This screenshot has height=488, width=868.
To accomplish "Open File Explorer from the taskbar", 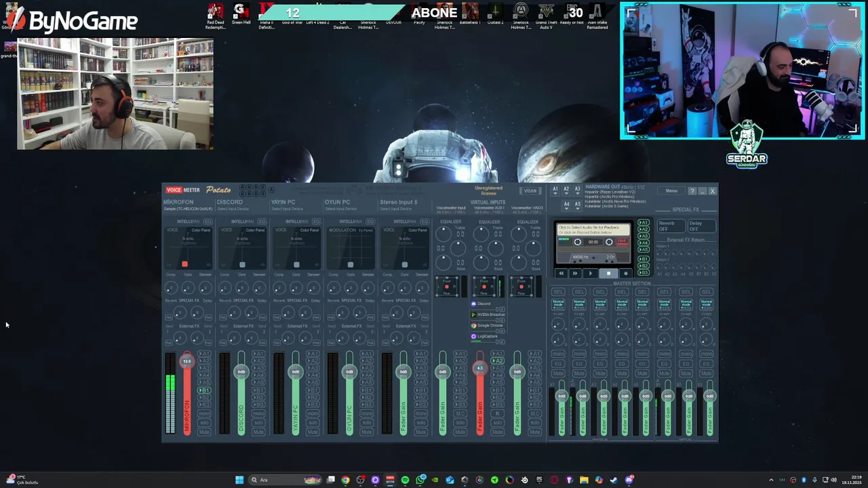I will click(x=584, y=480).
